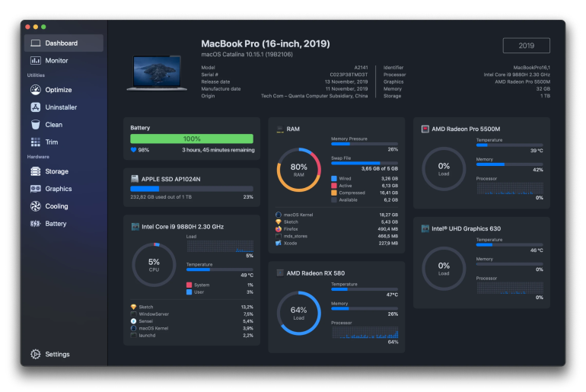586x392 pixels.
Task: Switch to the Monitor section
Action: tap(64, 61)
